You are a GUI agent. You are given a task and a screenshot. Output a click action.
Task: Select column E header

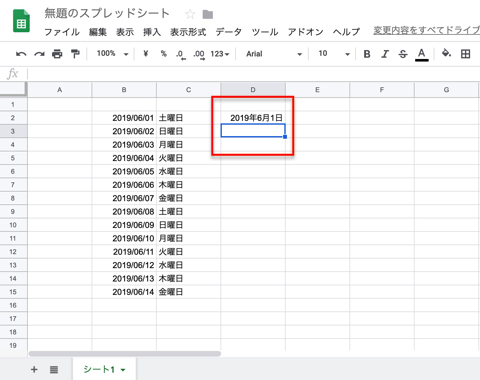tap(317, 90)
